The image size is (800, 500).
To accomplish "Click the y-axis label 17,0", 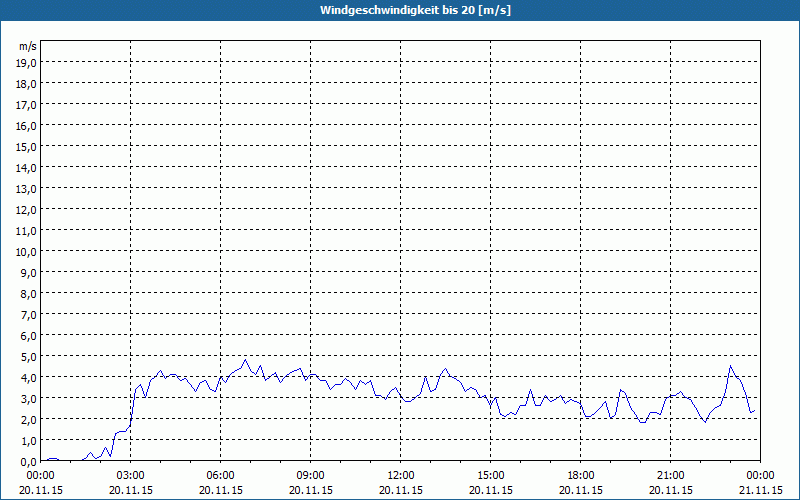I will (x=28, y=105).
